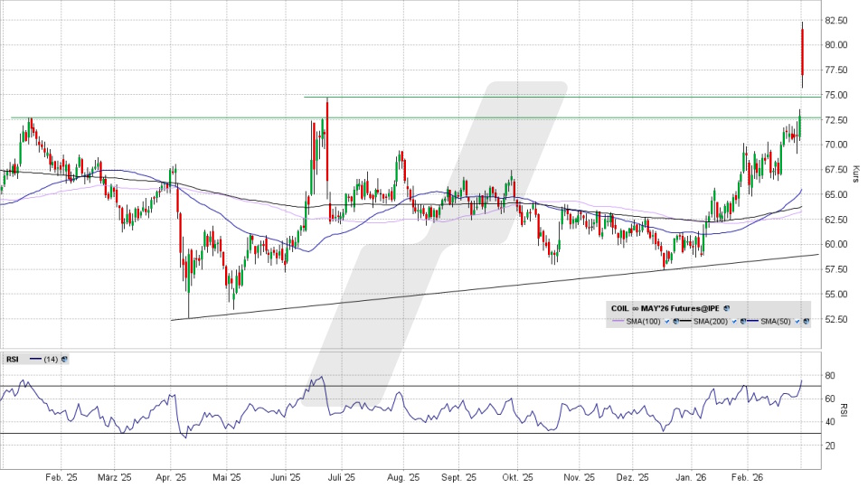Click the RSI axis value 80
This screenshot has width=868, height=488.
[x=830, y=376]
